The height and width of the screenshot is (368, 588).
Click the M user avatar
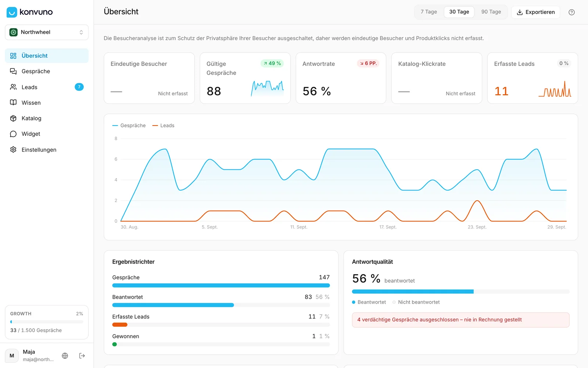(12, 356)
